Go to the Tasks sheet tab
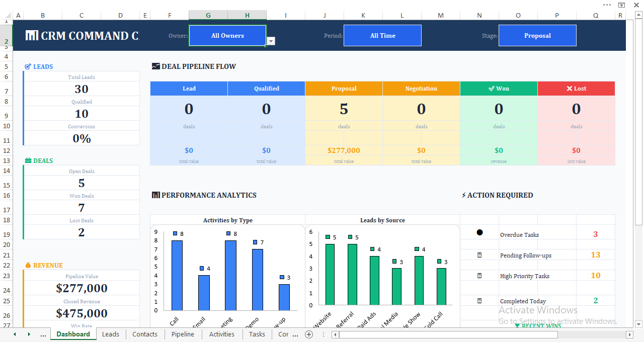 point(257,334)
